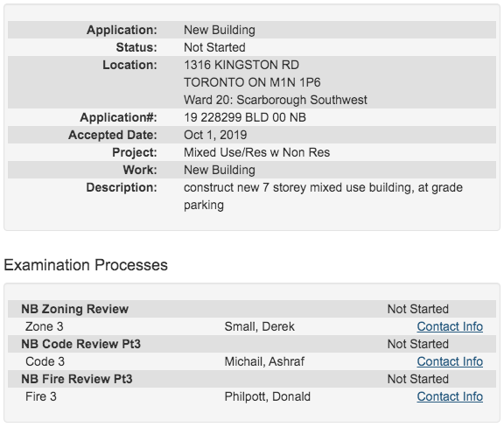Viewport: 504px width, 427px height.
Task: Click the application number 19 228299 BLD 00 NB
Action: (245, 117)
